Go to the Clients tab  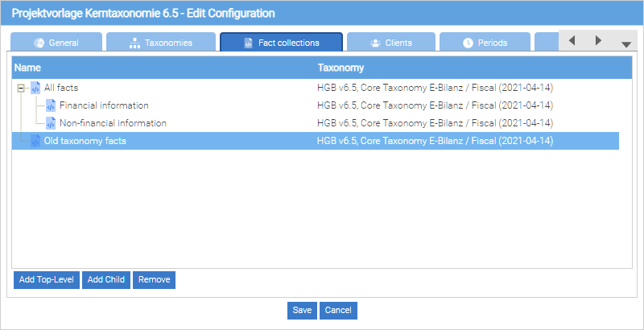coord(391,43)
